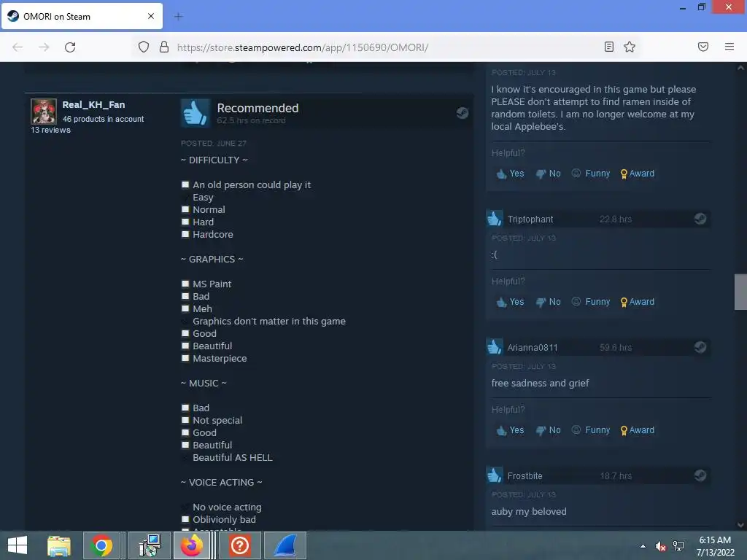
Task: Click 'Graphics don't matter in this game' line
Action: tap(269, 322)
